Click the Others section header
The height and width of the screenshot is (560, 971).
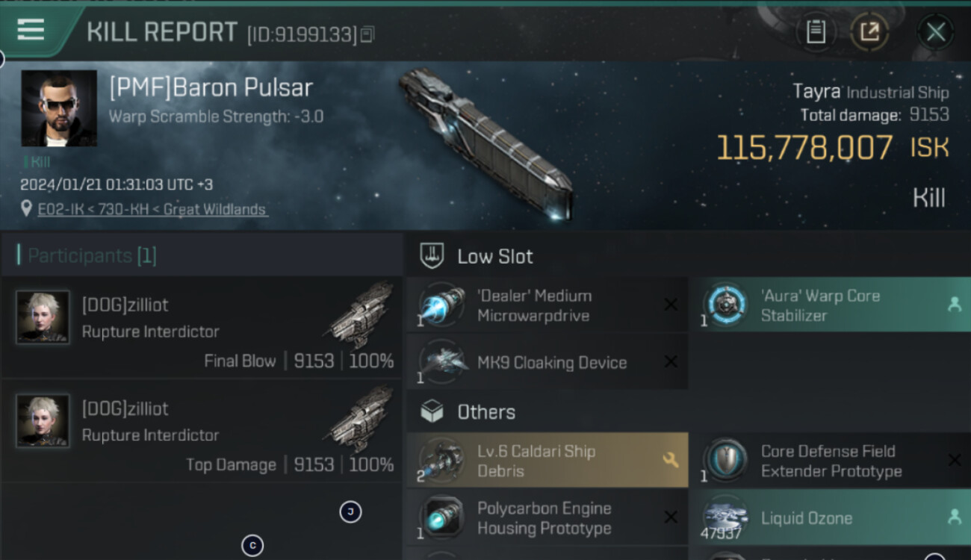pyautogui.click(x=485, y=412)
